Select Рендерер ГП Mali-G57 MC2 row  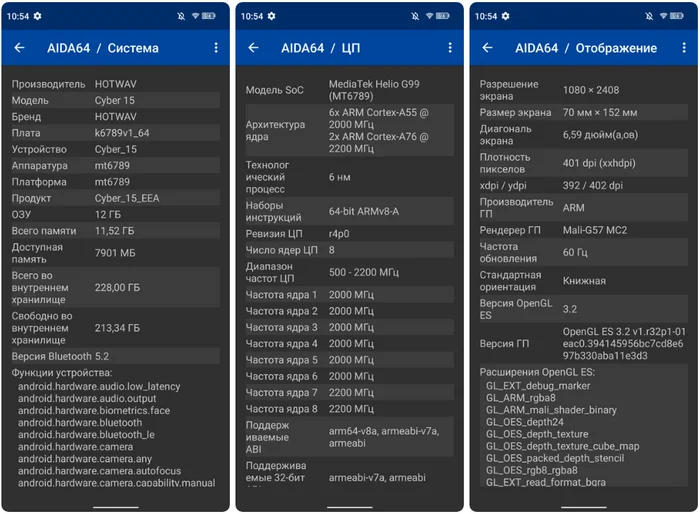583,230
